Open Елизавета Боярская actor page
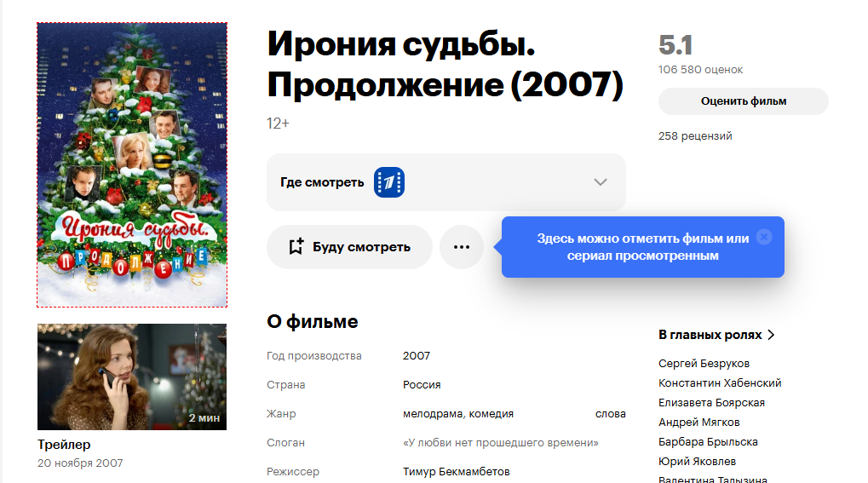This screenshot has width=868, height=483. pos(711,403)
